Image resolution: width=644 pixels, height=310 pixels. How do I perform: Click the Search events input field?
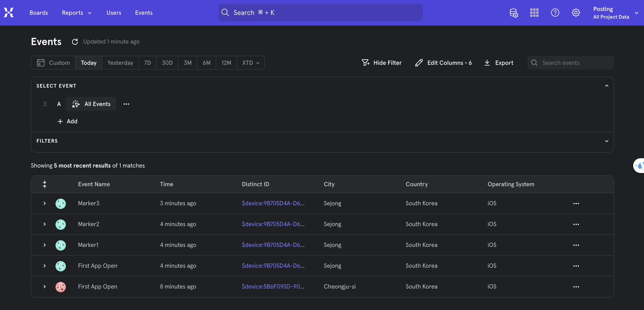click(575, 63)
